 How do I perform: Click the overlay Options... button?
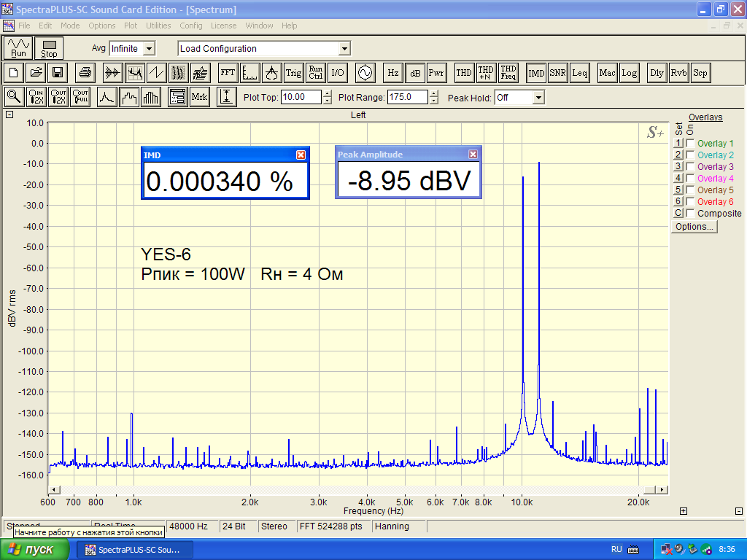(694, 227)
